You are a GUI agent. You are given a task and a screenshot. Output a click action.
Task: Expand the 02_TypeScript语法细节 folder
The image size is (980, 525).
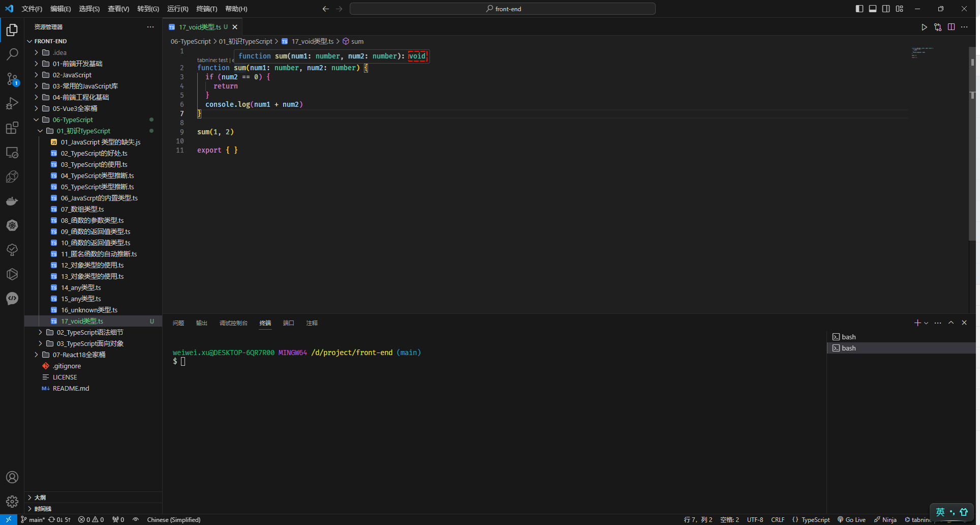[89, 332]
